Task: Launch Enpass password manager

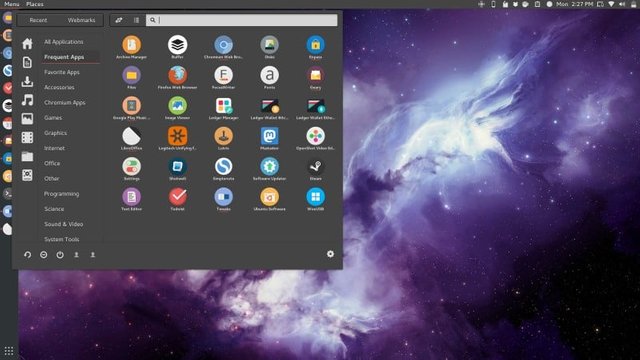Action: click(x=316, y=45)
